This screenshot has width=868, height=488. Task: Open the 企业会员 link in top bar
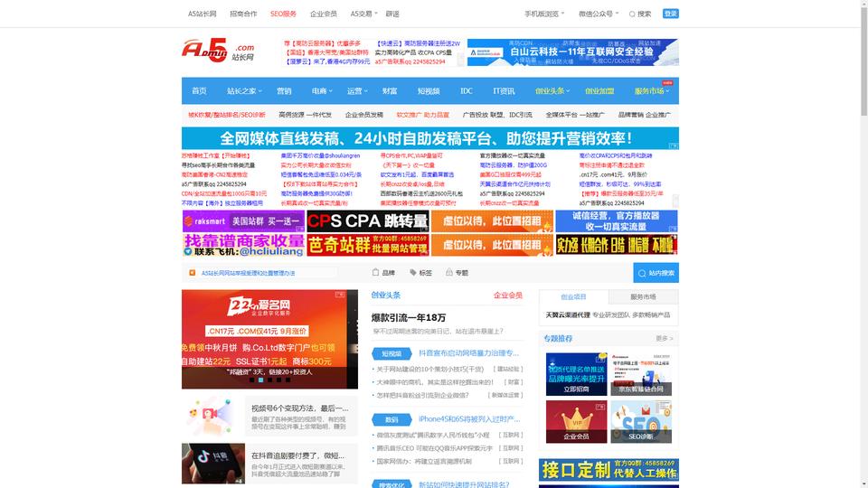(324, 14)
